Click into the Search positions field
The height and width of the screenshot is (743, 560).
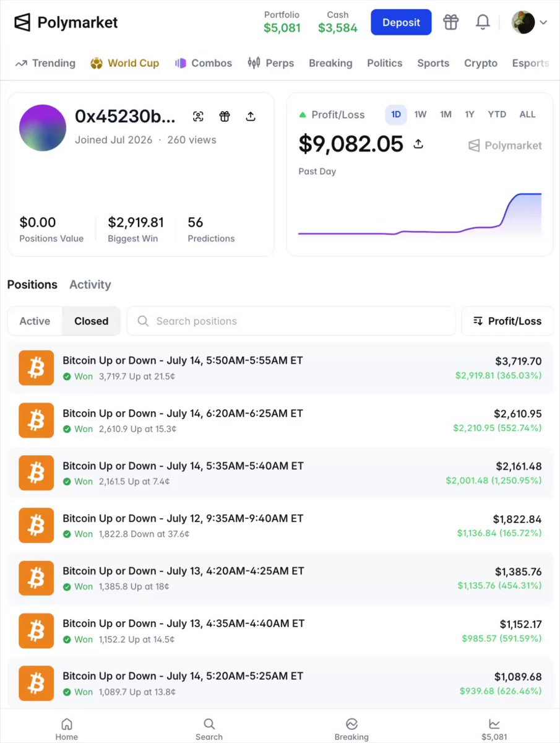(291, 321)
